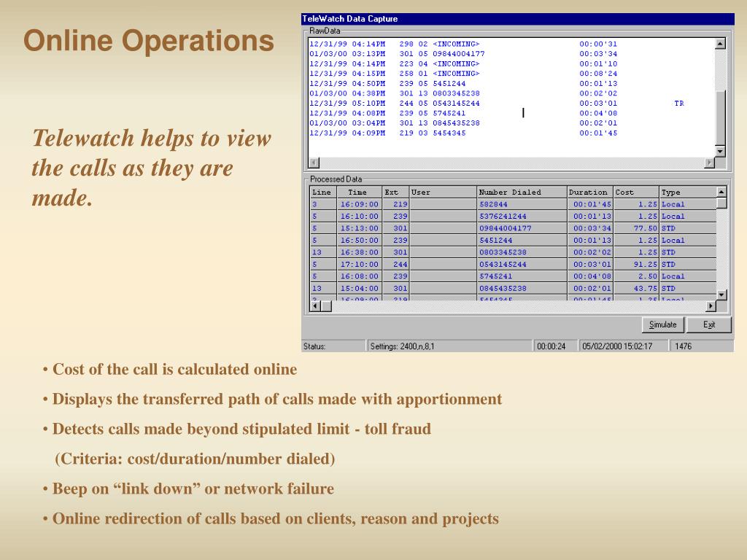Viewport: 747px width, 560px height.
Task: Click the date 05/02/2000 15:02:17 in status bar
Action: click(x=623, y=346)
